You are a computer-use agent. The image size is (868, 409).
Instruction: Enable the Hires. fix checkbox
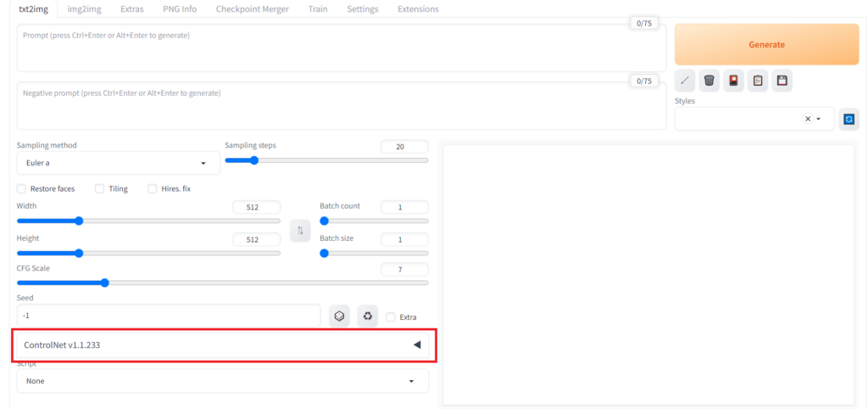tap(153, 188)
